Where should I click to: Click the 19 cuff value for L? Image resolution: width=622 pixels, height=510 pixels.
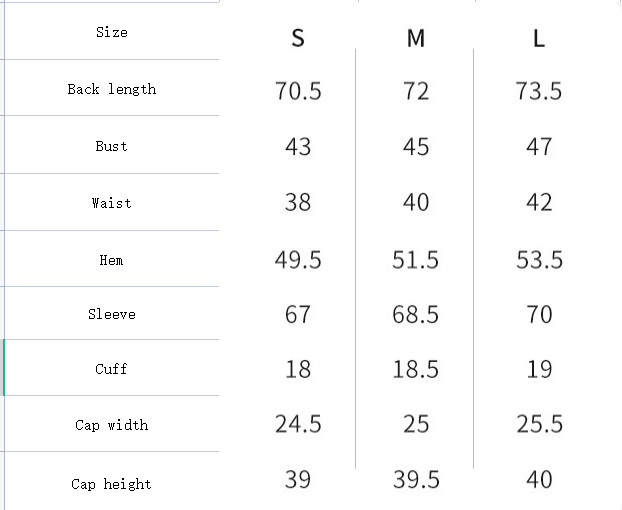[x=539, y=369]
